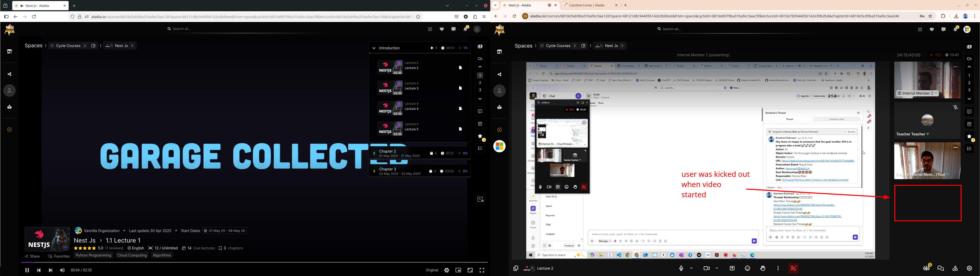The image size is (980, 276).
Task: Skip to previous lecture in video player
Action: [x=39, y=270]
